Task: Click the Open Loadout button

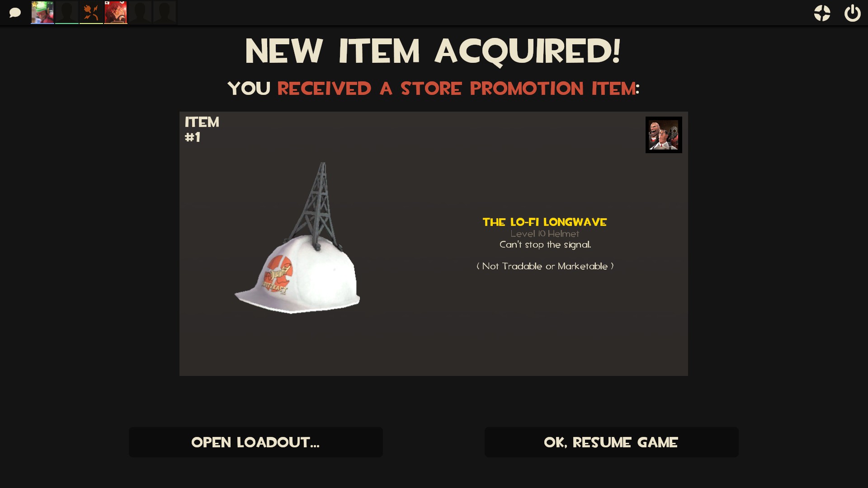Action: tap(256, 442)
